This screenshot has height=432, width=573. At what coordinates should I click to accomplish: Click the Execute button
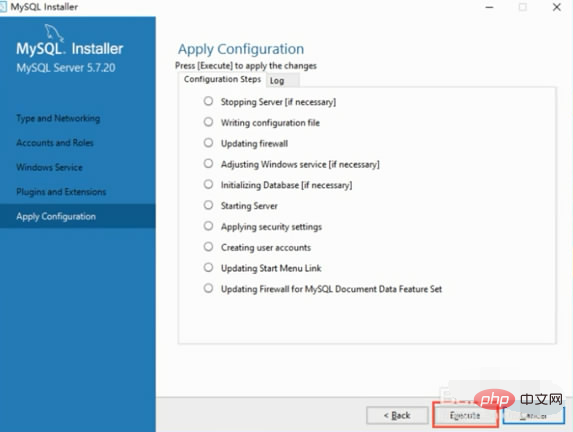465,416
